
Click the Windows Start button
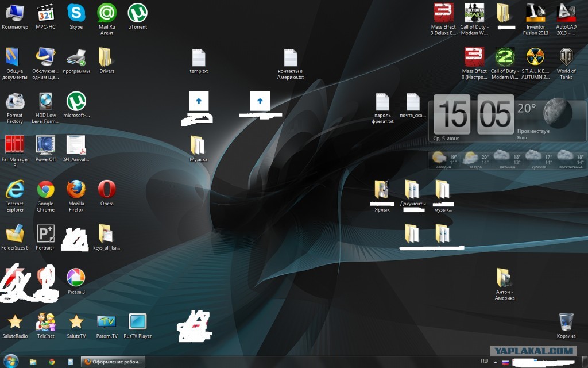[x=10, y=362]
